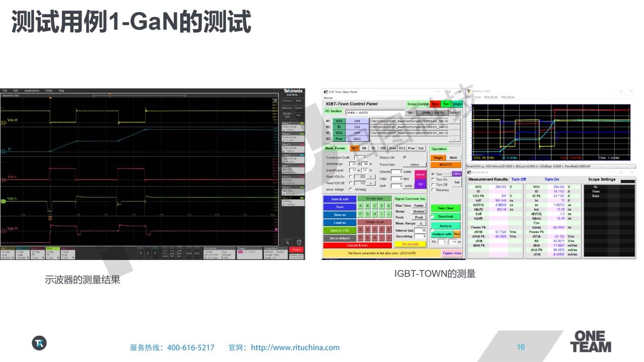Screen dimensions: 644x362
Task: Toggle the Display ON checkbox
Action: point(405,157)
